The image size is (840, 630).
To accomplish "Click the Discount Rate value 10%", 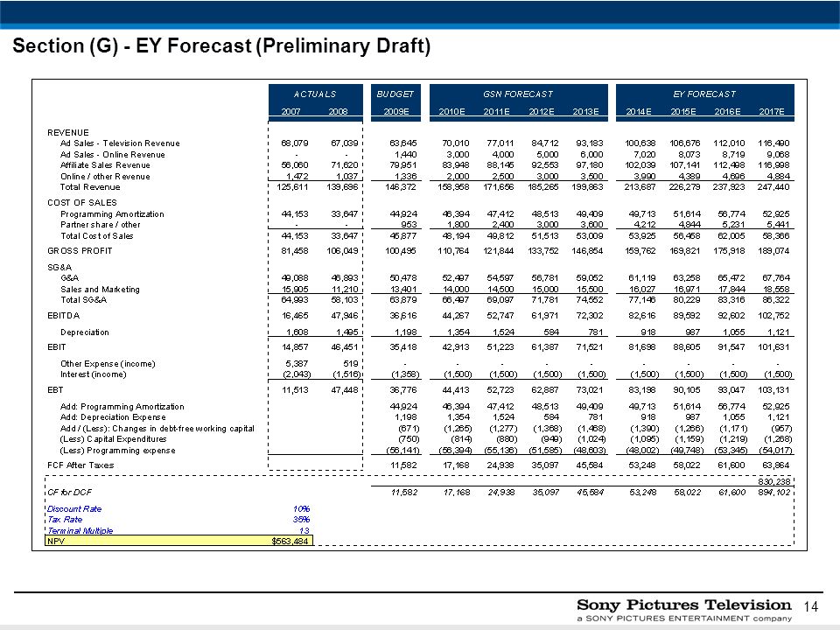I will (x=302, y=509).
